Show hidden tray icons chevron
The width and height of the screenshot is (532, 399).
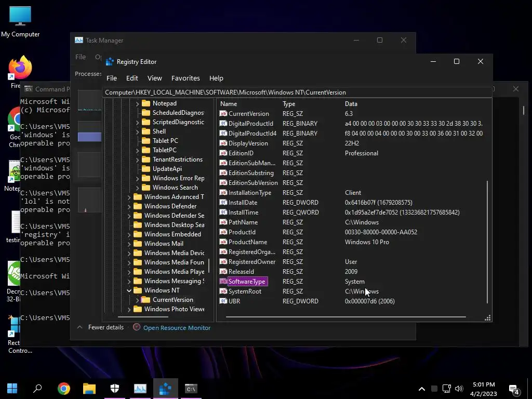pyautogui.click(x=422, y=389)
